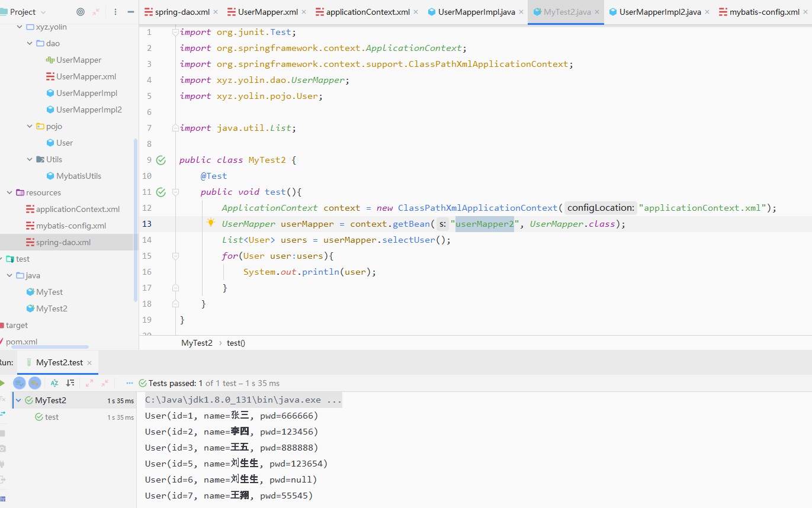Click run gutter icon beside test() method
The height and width of the screenshot is (508, 812).
tap(161, 192)
